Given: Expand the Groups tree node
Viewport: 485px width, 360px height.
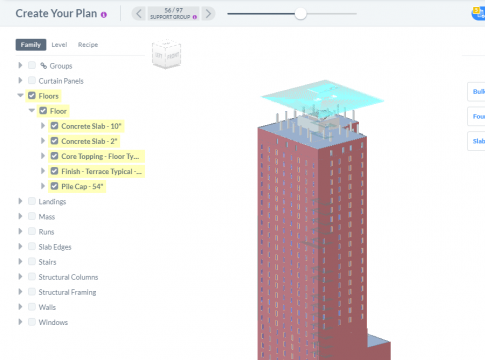Looking at the screenshot, I should click(20, 65).
